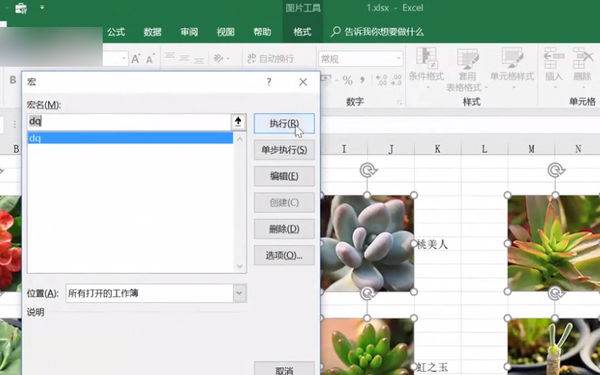Apply percent style format
The width and height of the screenshot is (600, 375).
(x=347, y=80)
